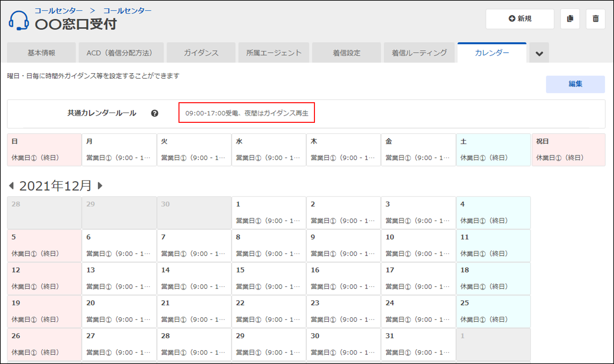The width and height of the screenshot is (614, 364).
Task: Click 共通カレンダールール label
Action: [102, 113]
